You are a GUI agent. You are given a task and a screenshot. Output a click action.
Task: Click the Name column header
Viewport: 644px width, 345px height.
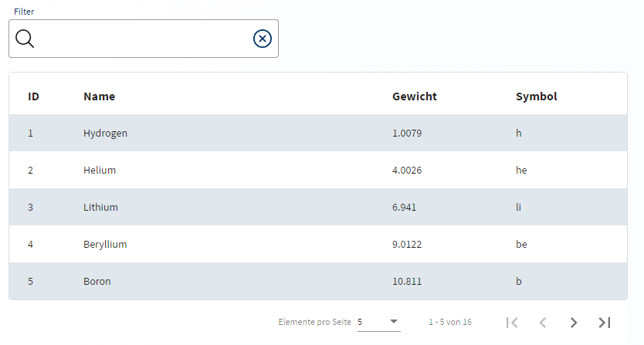coord(99,96)
